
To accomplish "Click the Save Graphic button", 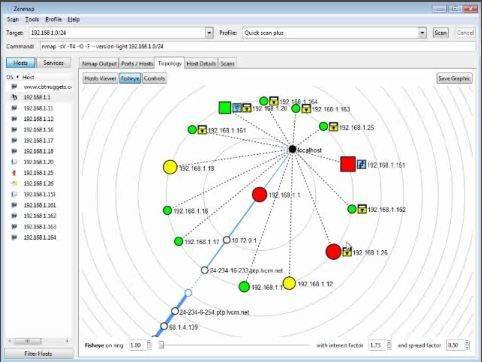I will 454,79.
